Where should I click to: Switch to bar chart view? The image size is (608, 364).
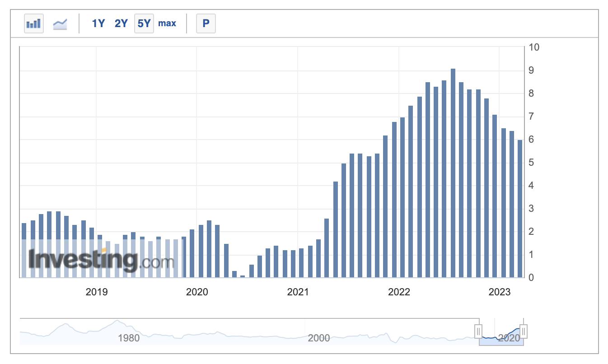(x=34, y=23)
